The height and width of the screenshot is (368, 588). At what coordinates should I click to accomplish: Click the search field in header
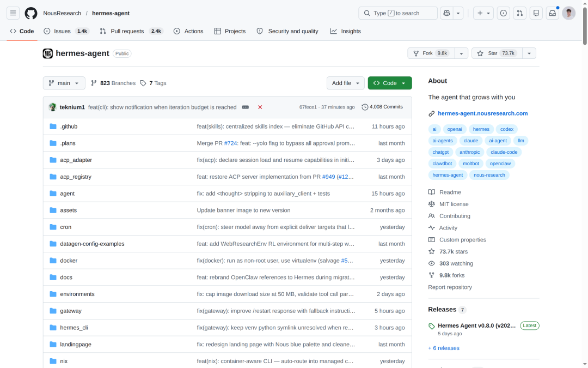[x=398, y=13]
